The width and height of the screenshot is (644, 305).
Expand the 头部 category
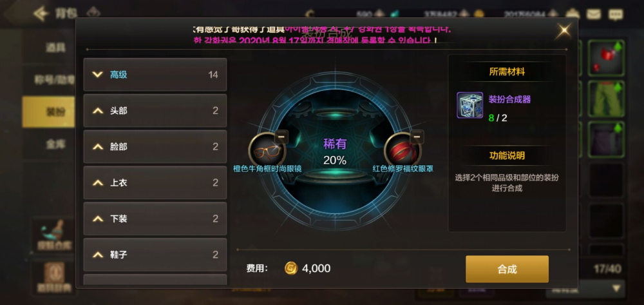pyautogui.click(x=155, y=110)
